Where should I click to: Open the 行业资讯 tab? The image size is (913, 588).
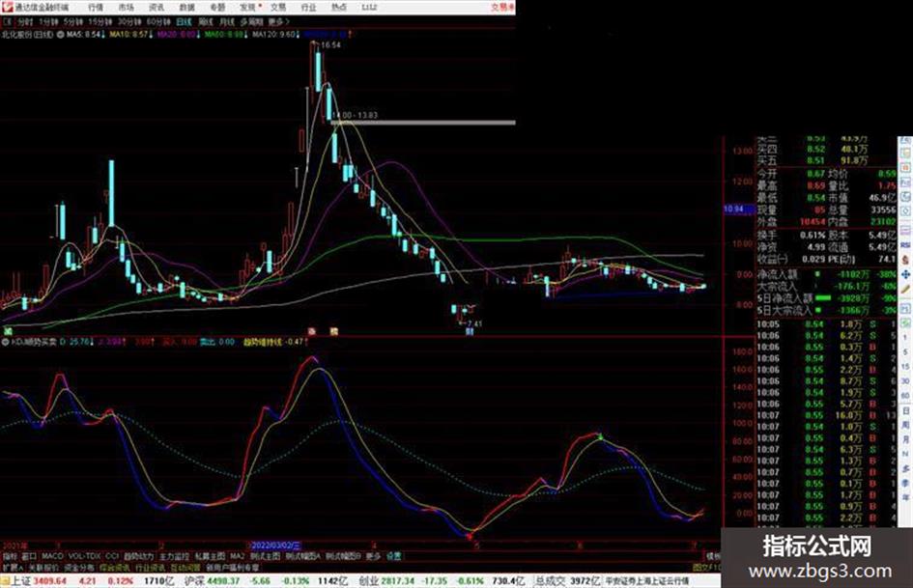point(150,567)
